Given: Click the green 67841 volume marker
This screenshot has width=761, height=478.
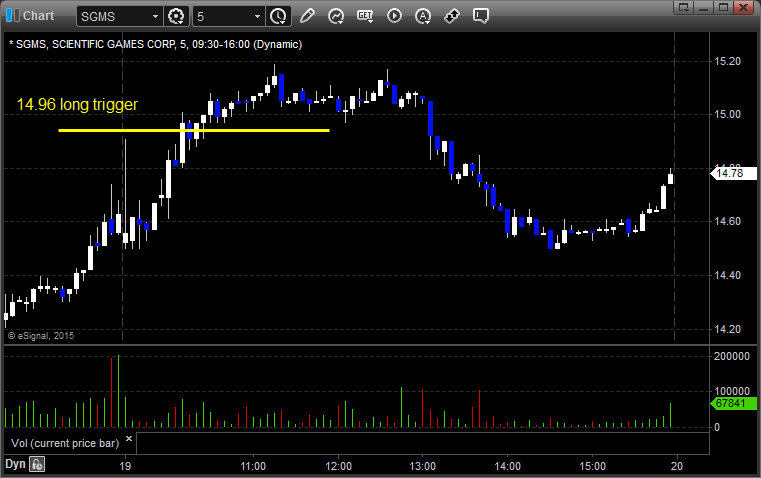Looking at the screenshot, I should [733, 403].
